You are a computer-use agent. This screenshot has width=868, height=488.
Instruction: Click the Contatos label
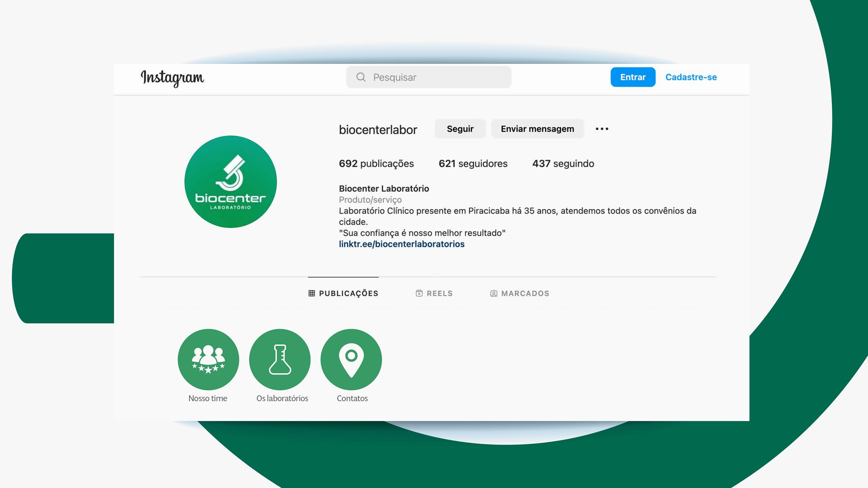click(352, 398)
